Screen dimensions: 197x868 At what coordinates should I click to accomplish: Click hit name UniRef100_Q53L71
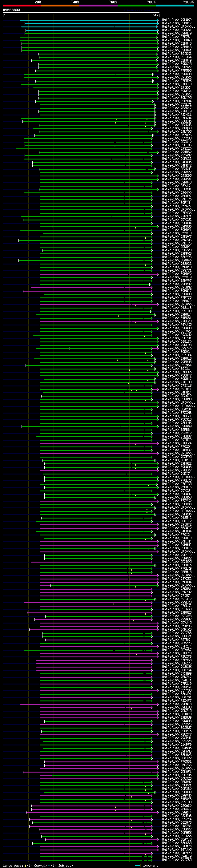177,104
